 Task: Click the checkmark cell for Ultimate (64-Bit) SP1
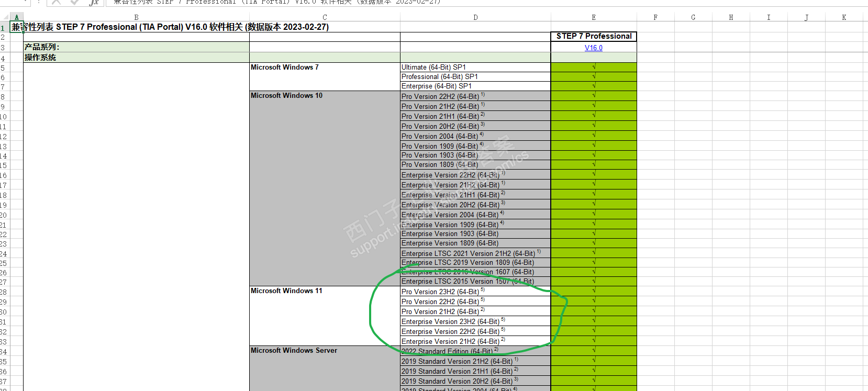(594, 68)
